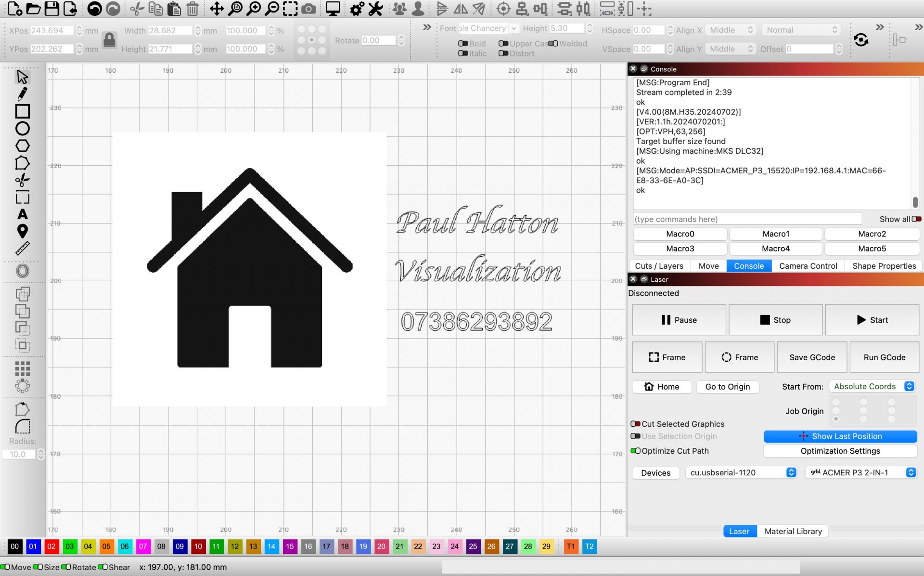Enable the Bold text toggle

tap(463, 43)
